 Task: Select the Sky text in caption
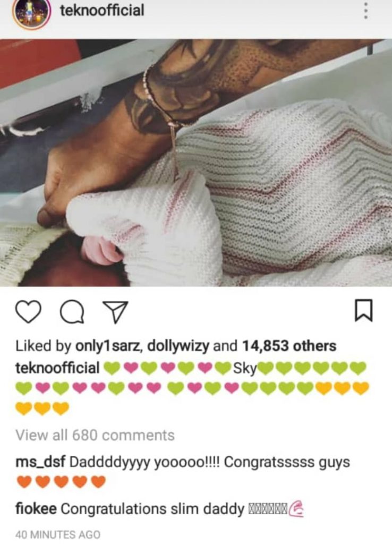click(x=244, y=369)
